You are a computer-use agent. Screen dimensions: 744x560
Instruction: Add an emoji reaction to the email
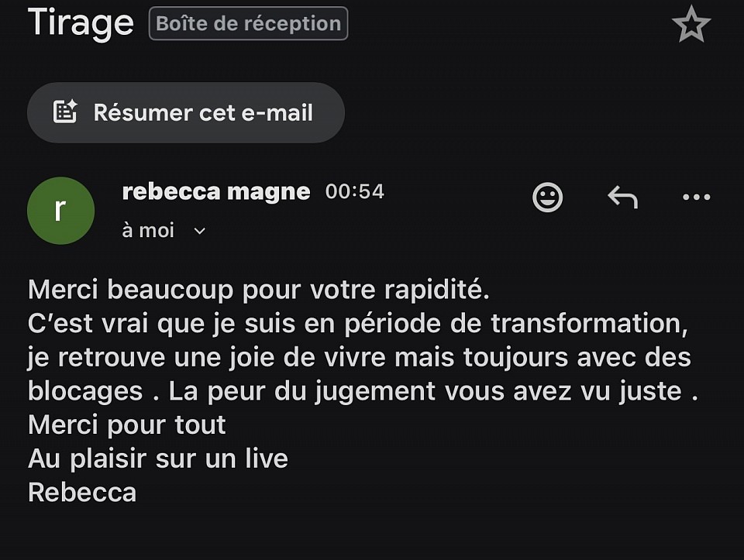[x=547, y=198]
